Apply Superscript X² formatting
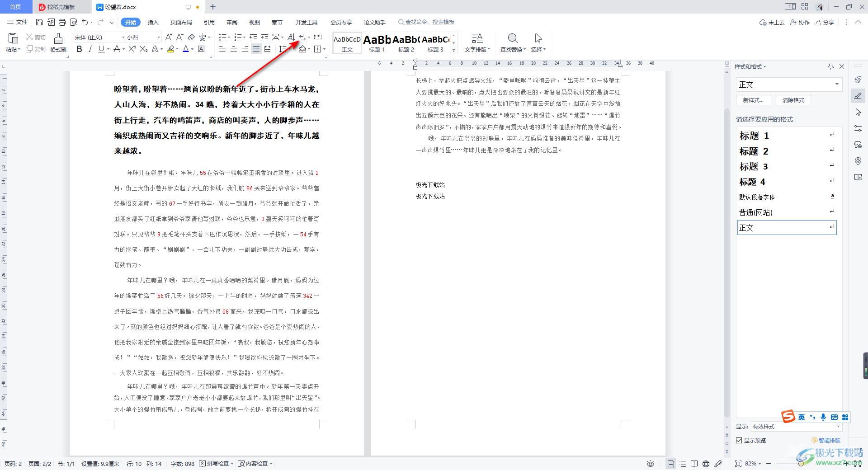 point(132,49)
